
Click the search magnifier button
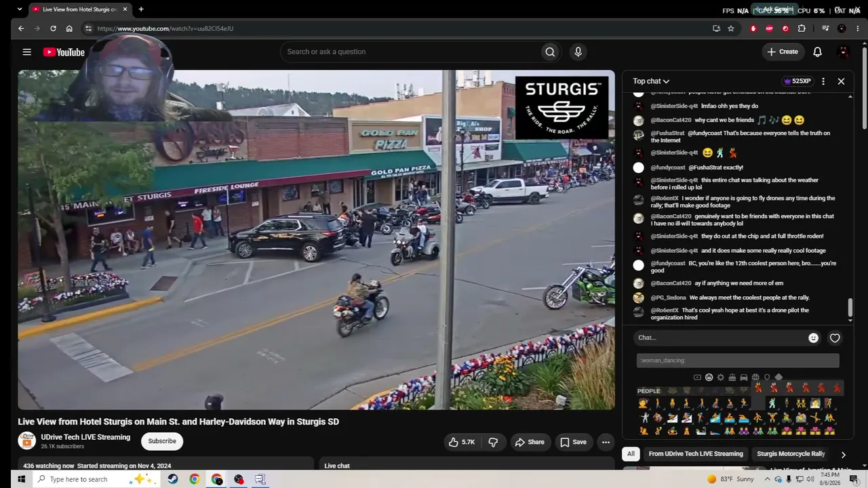click(x=550, y=52)
